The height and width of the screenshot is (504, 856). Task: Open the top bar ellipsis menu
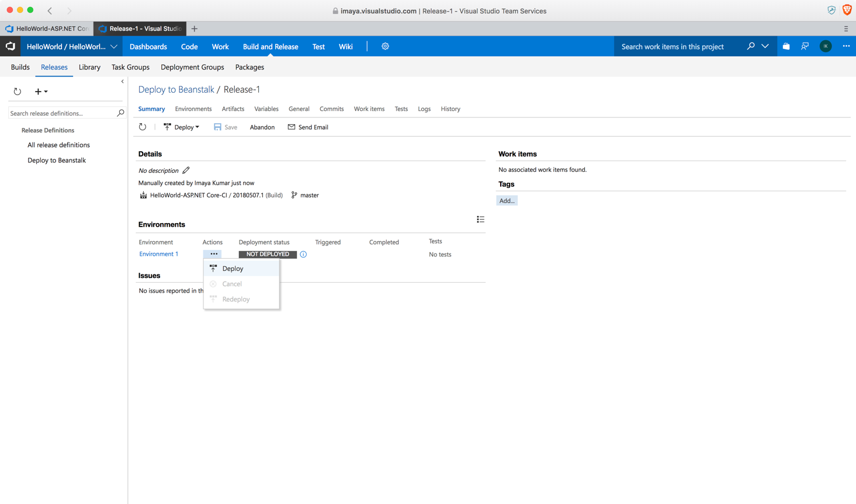click(846, 46)
